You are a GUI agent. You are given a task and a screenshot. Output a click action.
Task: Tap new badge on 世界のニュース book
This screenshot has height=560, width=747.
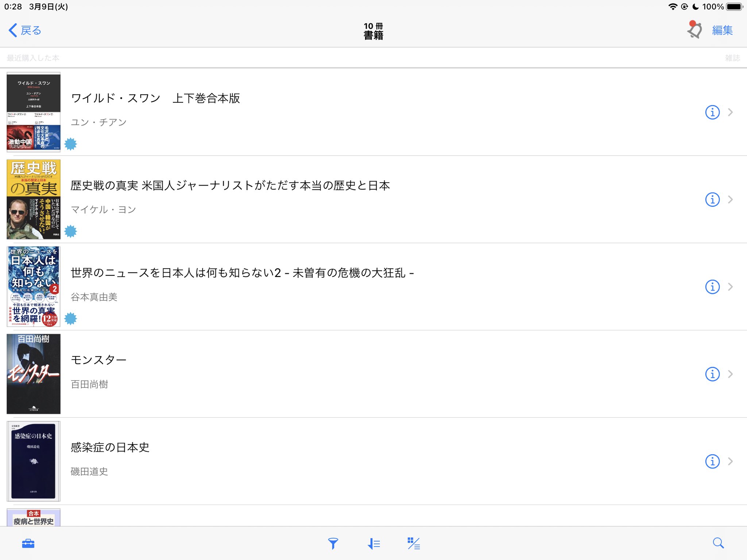pyautogui.click(x=70, y=319)
